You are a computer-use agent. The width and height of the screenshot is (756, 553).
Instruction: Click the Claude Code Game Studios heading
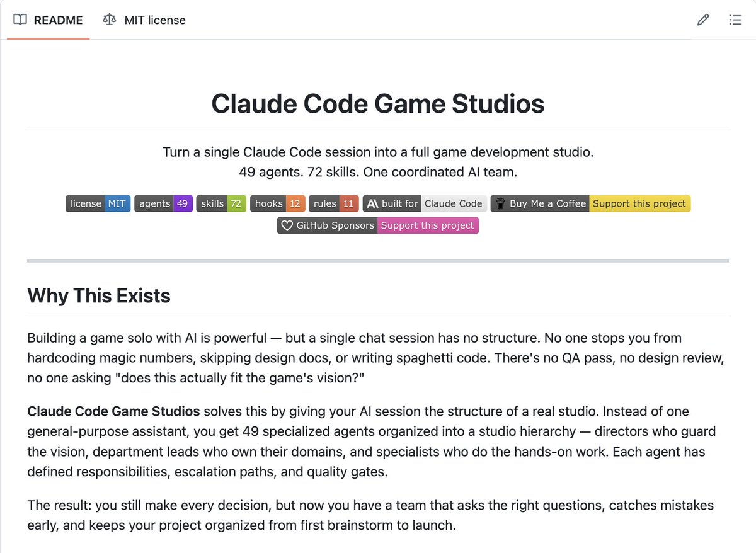click(378, 103)
